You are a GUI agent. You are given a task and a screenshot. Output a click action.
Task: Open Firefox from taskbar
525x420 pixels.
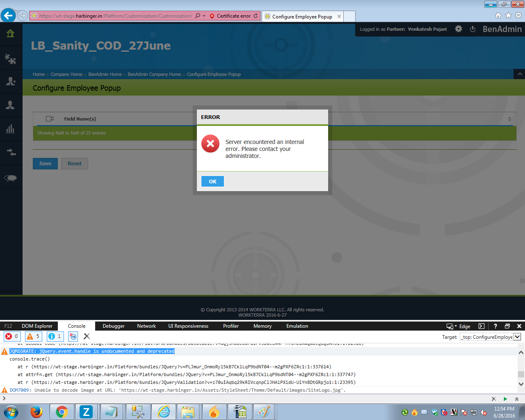37,412
